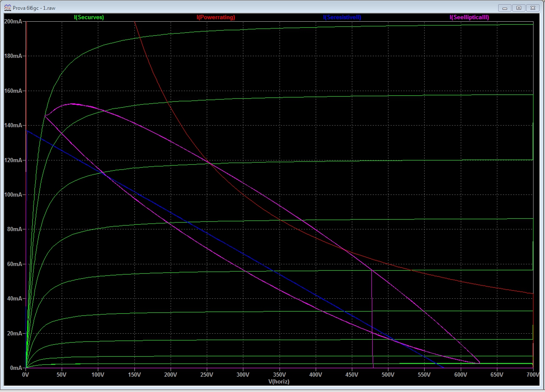
Task: Click the 40mA label on vertical axis
Action: pyautogui.click(x=14, y=298)
